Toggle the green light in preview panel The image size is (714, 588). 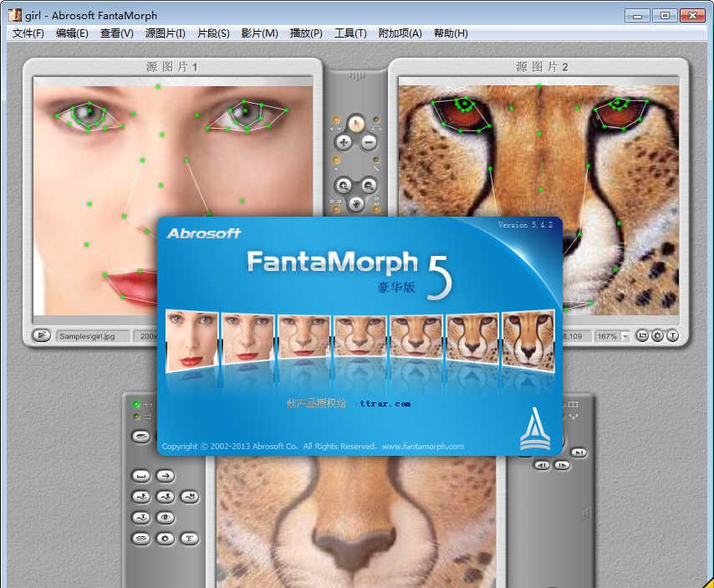136,404
